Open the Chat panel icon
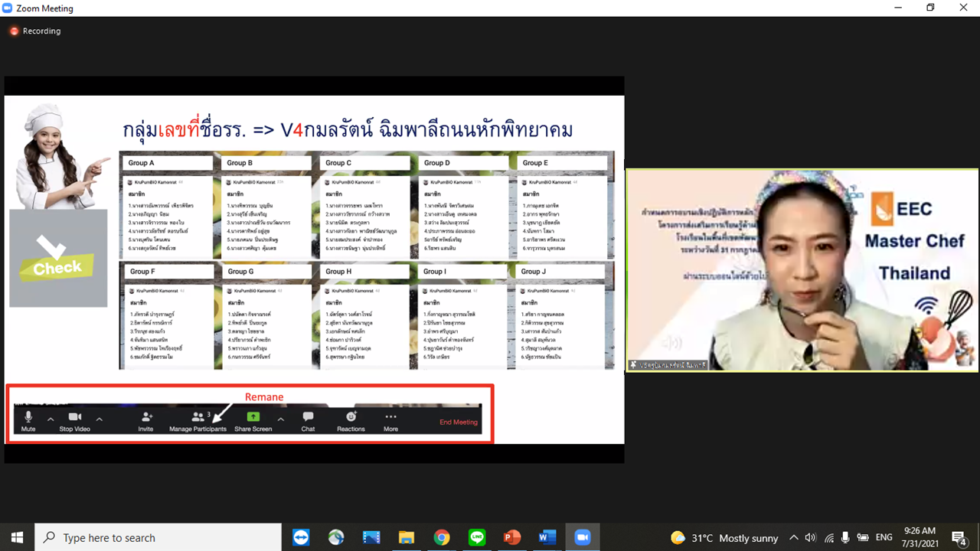The image size is (980, 551). click(x=308, y=419)
